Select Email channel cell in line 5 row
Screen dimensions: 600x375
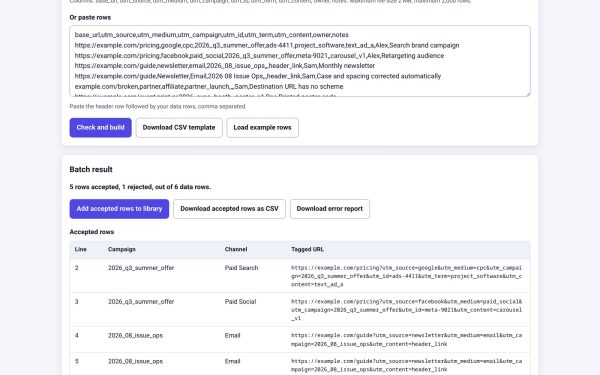[x=232, y=361]
